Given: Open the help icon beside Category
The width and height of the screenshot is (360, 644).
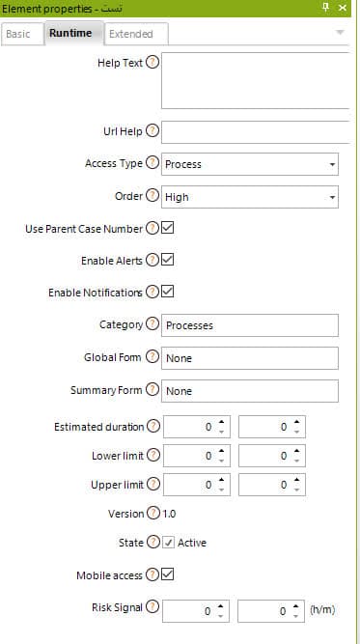Looking at the screenshot, I should [152, 323].
